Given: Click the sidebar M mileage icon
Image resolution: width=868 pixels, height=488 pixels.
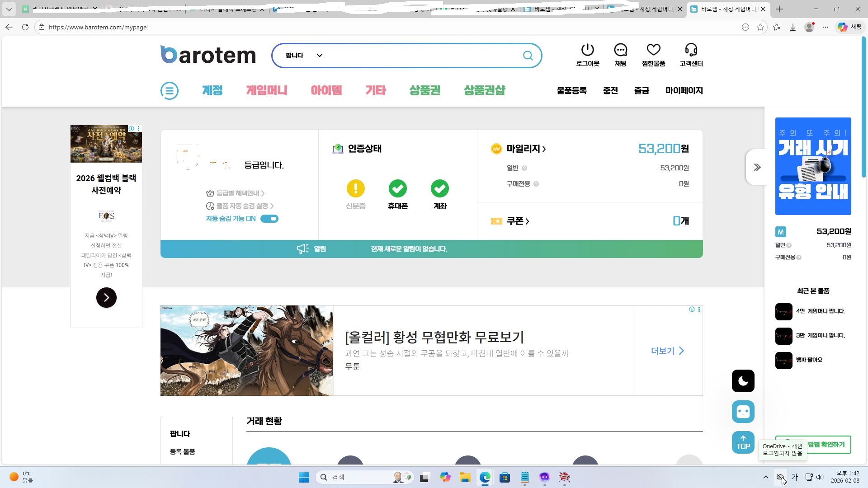Looking at the screenshot, I should (781, 232).
